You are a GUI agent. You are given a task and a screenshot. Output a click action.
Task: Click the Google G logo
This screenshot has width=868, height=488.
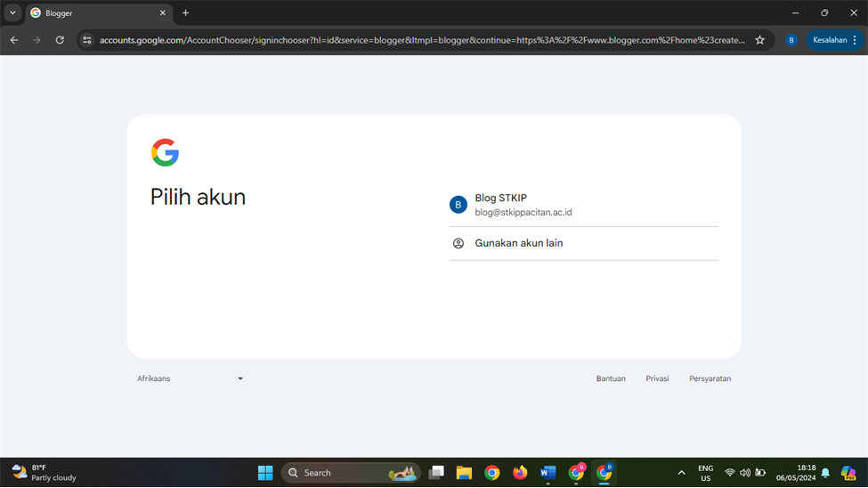tap(165, 152)
